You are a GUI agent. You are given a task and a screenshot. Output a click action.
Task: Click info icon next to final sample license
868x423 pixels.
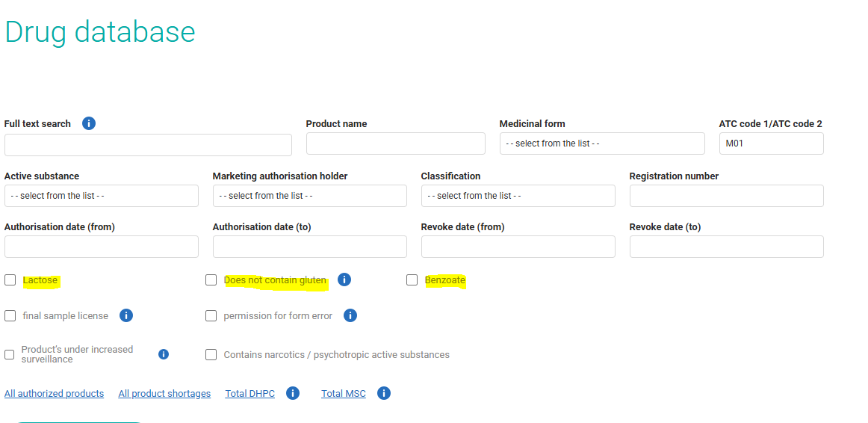(126, 315)
